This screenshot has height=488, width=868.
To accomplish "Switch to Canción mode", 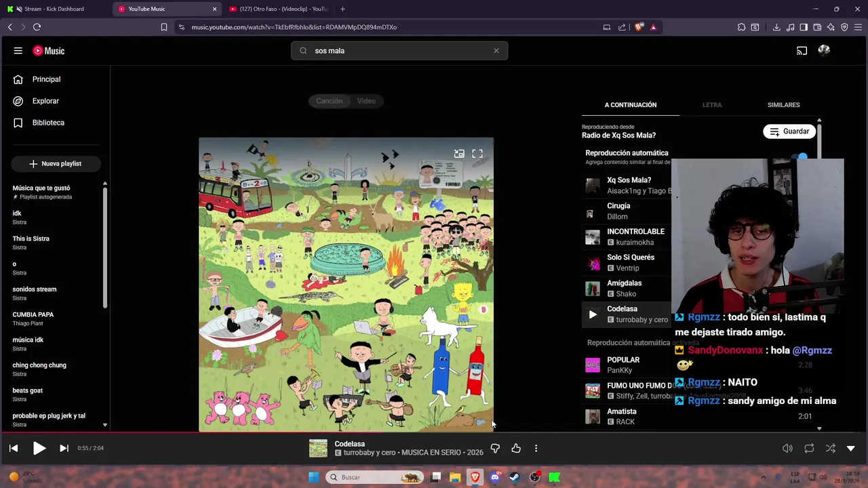I will pos(329,101).
